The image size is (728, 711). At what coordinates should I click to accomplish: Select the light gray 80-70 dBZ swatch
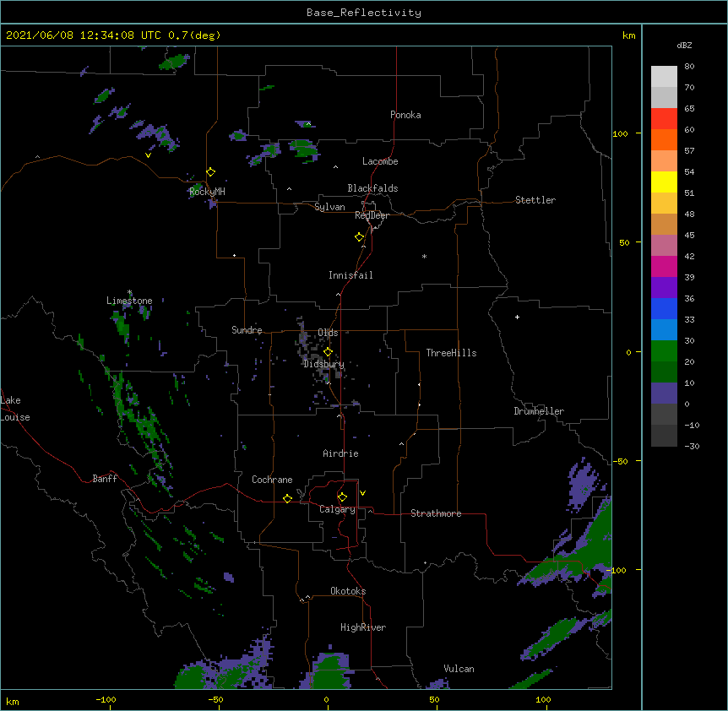pyautogui.click(x=664, y=77)
